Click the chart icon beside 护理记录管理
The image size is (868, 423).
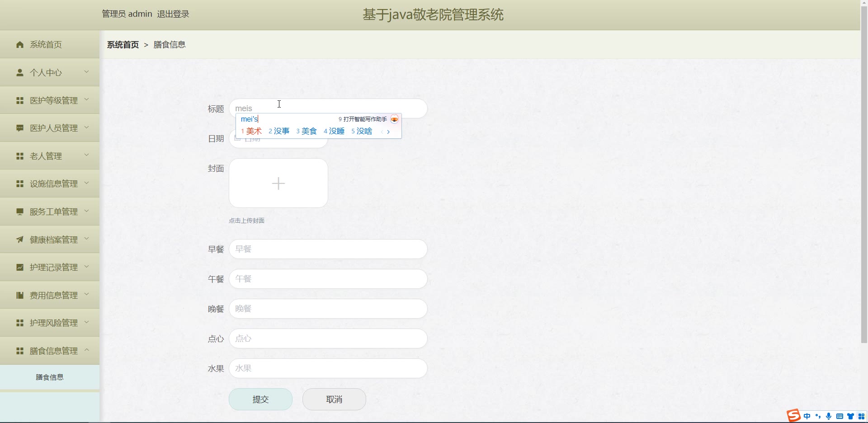click(20, 267)
